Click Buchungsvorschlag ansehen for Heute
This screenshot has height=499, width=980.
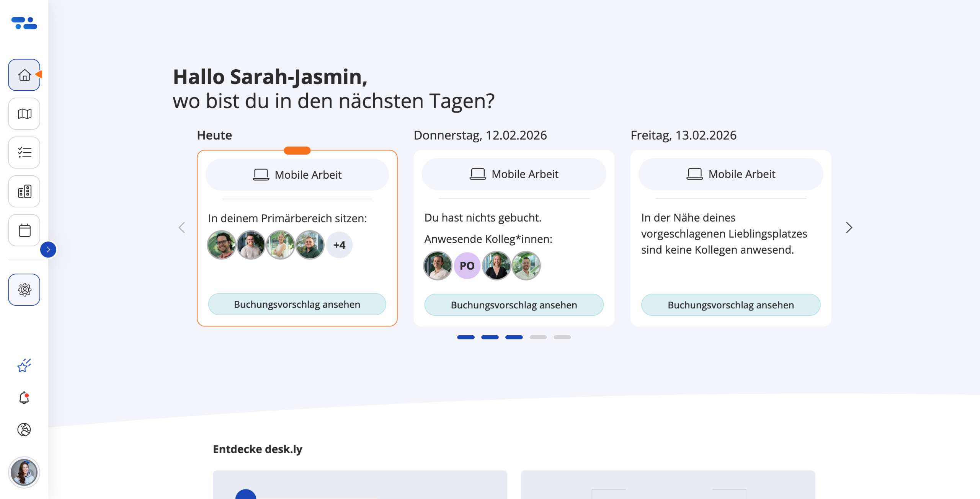click(297, 305)
